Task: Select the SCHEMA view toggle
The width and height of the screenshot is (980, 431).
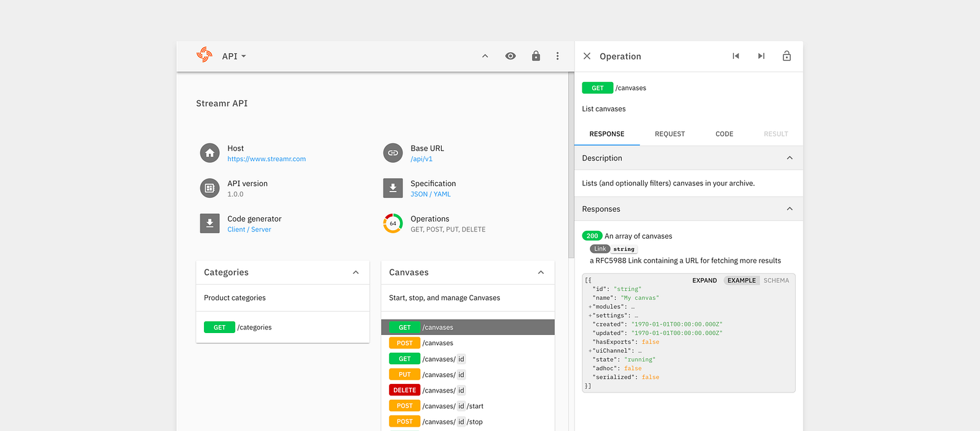Action: [x=776, y=280]
